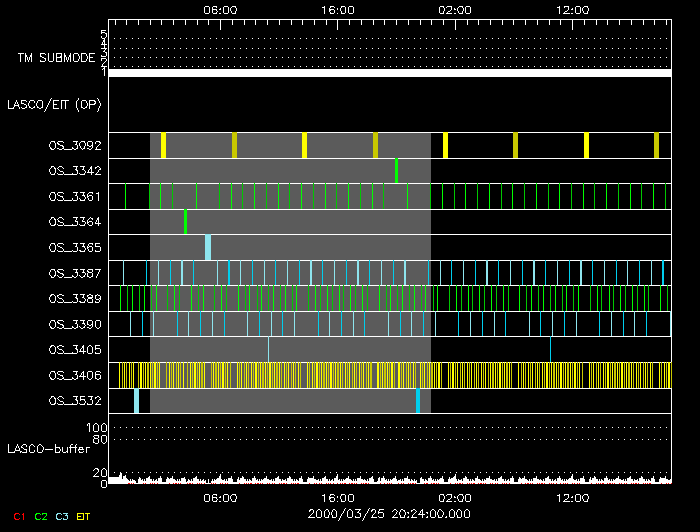Click the white TM SUBMODE bar

[389, 73]
